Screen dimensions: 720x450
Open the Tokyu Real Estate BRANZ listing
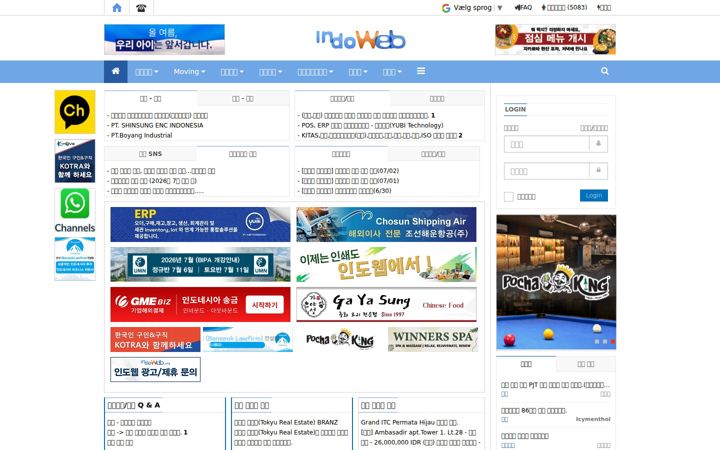click(286, 422)
